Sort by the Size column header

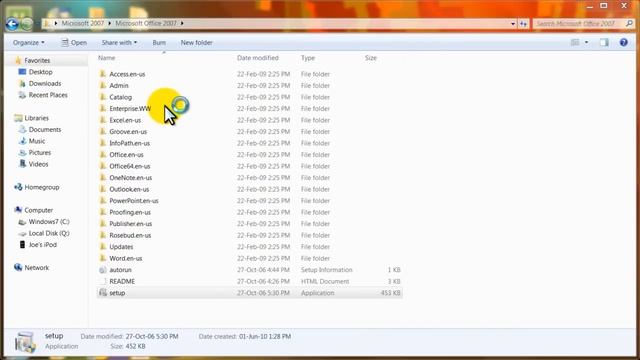pos(371,58)
